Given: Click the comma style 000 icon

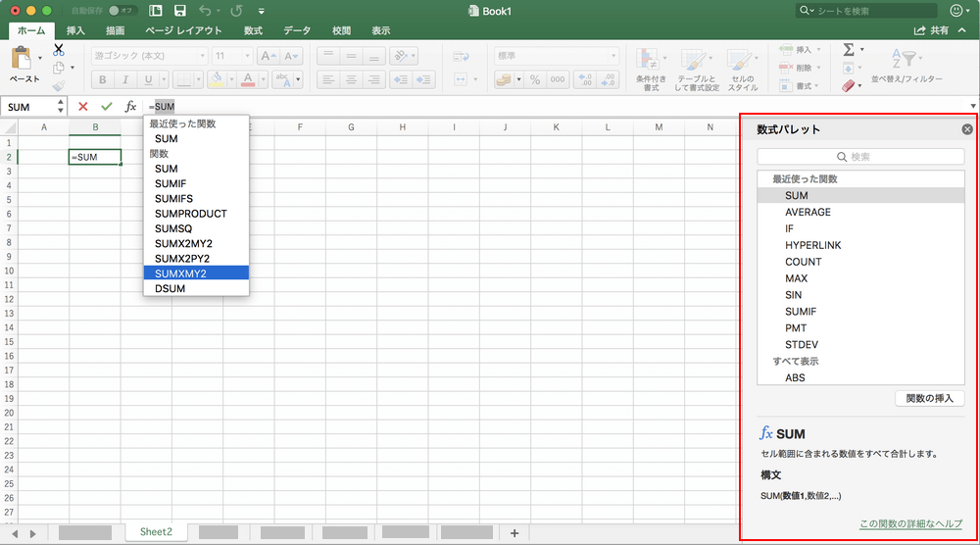Looking at the screenshot, I should (x=558, y=79).
